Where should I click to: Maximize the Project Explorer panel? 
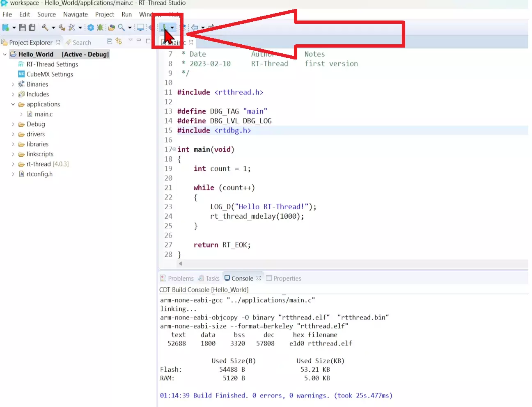click(x=148, y=41)
